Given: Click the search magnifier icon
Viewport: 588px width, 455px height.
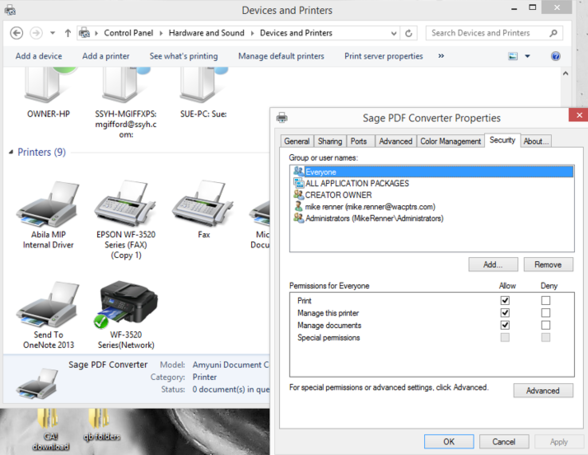Looking at the screenshot, I should 553,33.
